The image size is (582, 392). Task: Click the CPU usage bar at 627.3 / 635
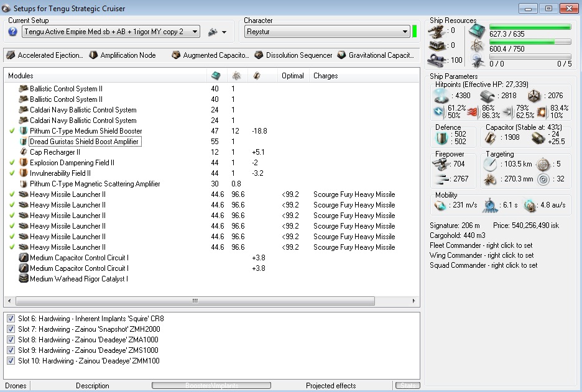point(530,27)
